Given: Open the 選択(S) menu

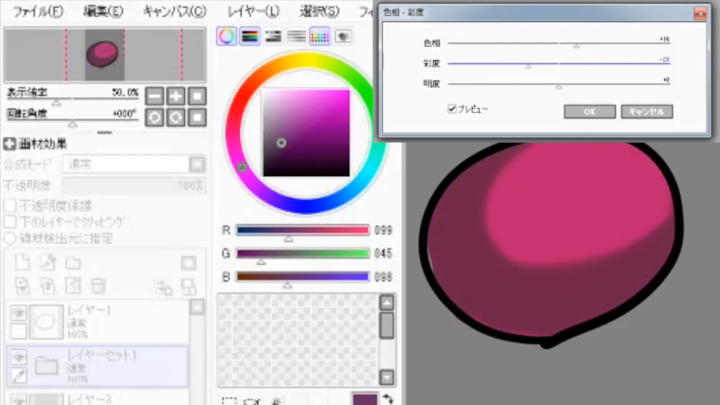Looking at the screenshot, I should [319, 11].
